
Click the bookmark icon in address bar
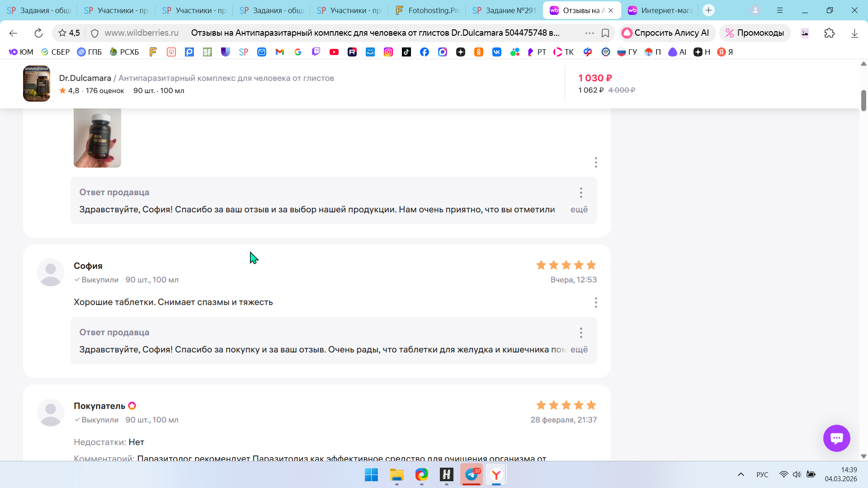point(605,33)
